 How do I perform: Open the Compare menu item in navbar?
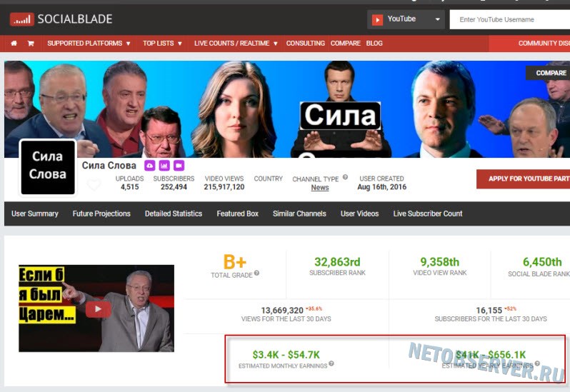click(345, 44)
